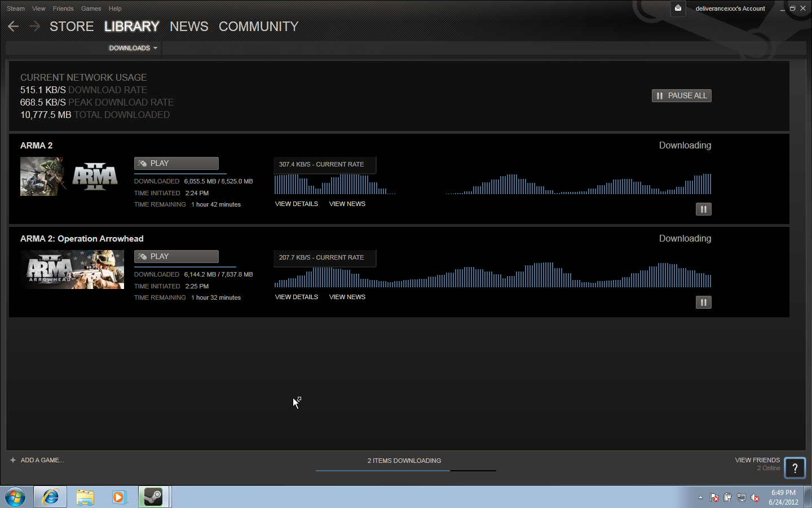Open deliverancexxx's Account link
The width and height of the screenshot is (812, 508).
[x=730, y=8]
